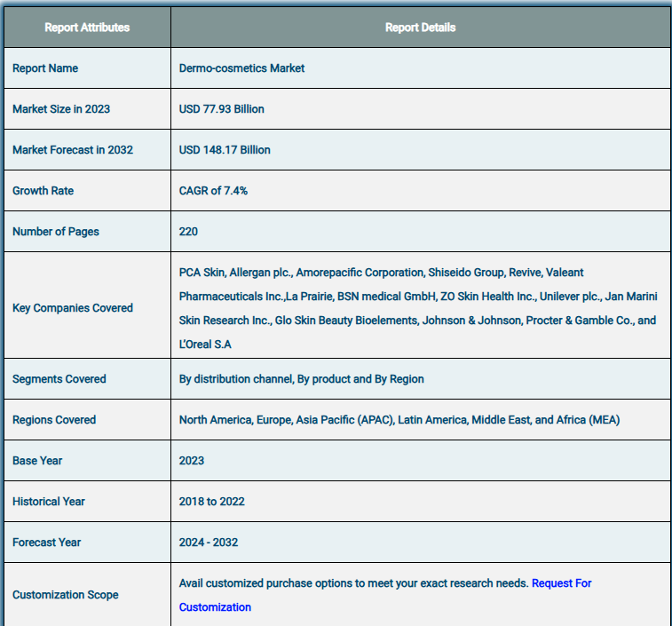Click the Number of Pages label
This screenshot has width=672, height=626.
point(56,232)
